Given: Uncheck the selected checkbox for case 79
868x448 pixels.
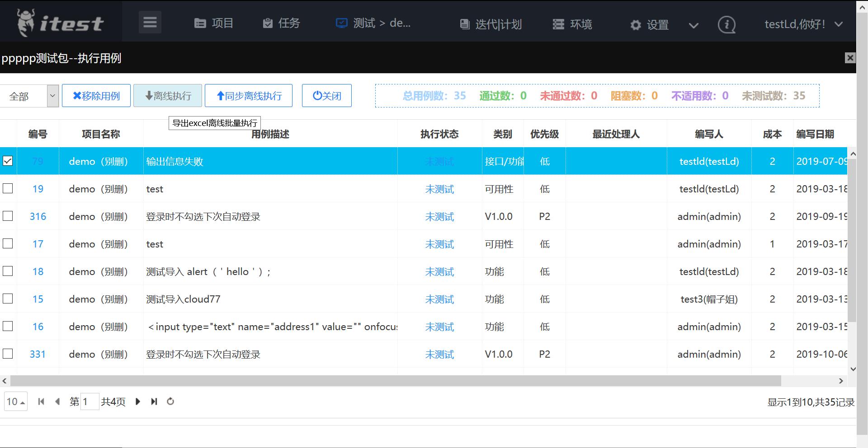Looking at the screenshot, I should [7, 161].
